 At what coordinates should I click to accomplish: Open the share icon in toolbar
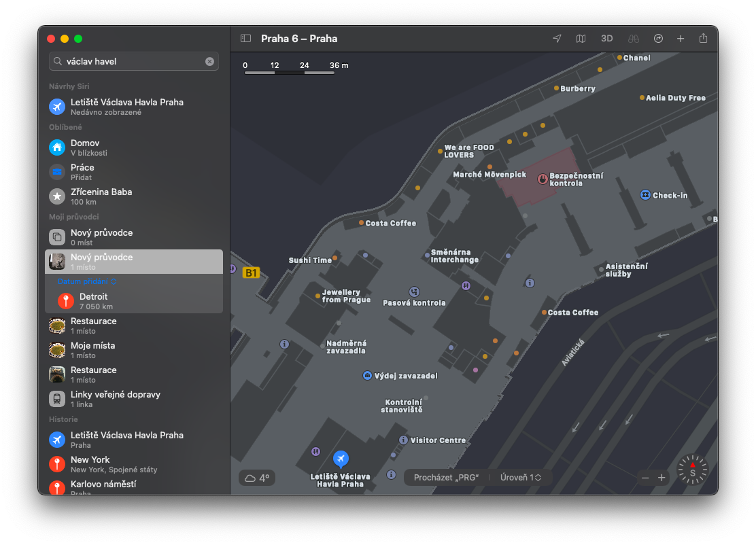[704, 38]
